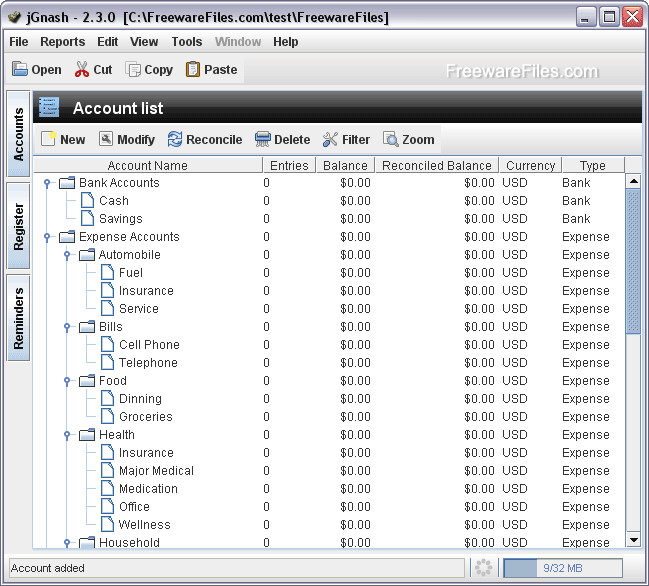Click the Open toolbar icon
The width and height of the screenshot is (649, 586).
click(19, 69)
